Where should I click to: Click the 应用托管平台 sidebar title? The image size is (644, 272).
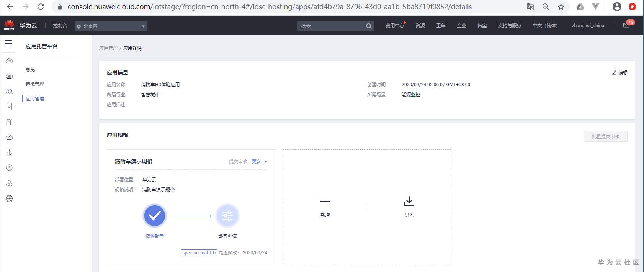tap(42, 46)
